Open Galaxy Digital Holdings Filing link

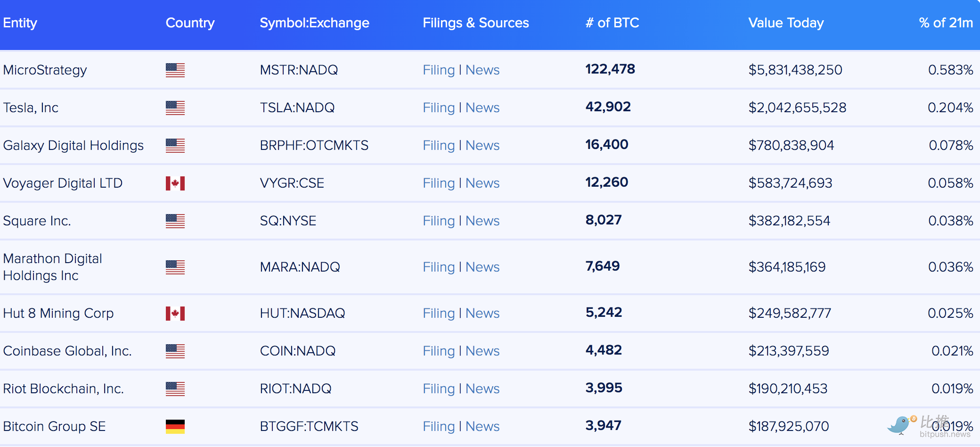pos(439,145)
